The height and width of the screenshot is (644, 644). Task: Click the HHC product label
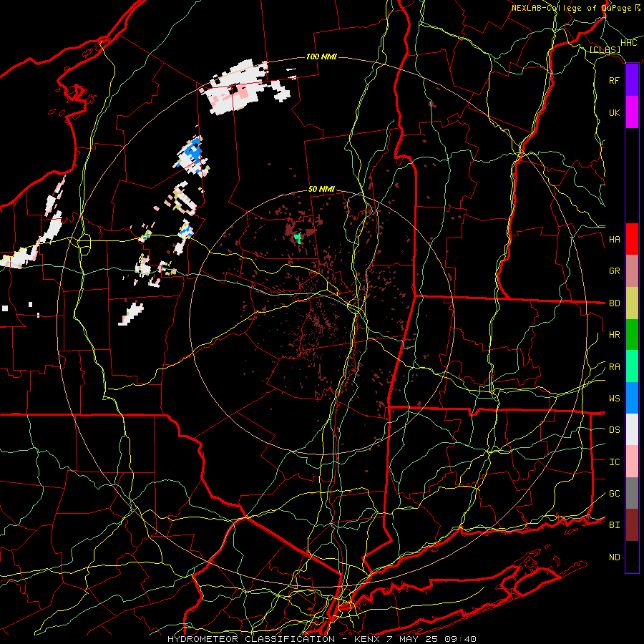pos(629,43)
